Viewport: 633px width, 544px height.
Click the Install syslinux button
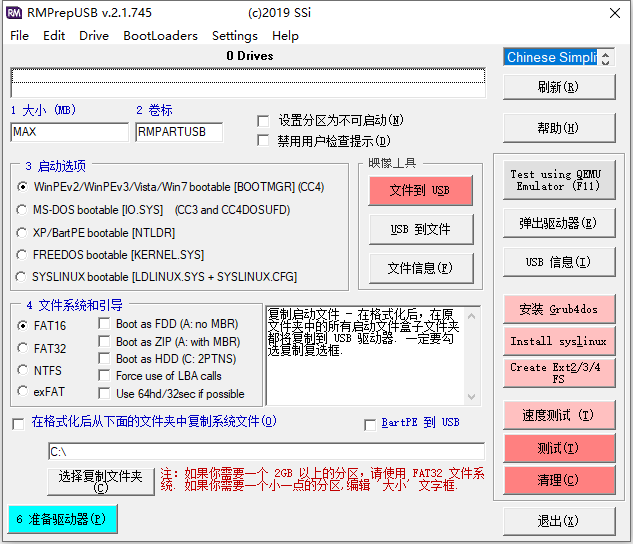(559, 341)
